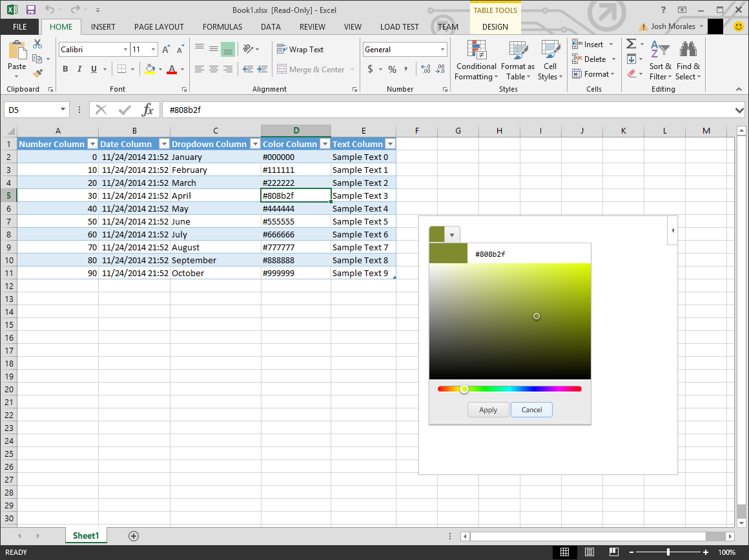Open the FORMULAS ribbon tab
Screen dimensions: 749x560
tap(222, 26)
